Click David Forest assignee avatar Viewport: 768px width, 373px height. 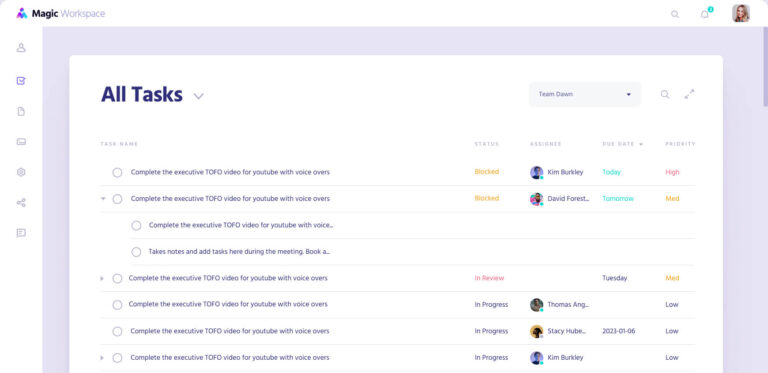536,199
